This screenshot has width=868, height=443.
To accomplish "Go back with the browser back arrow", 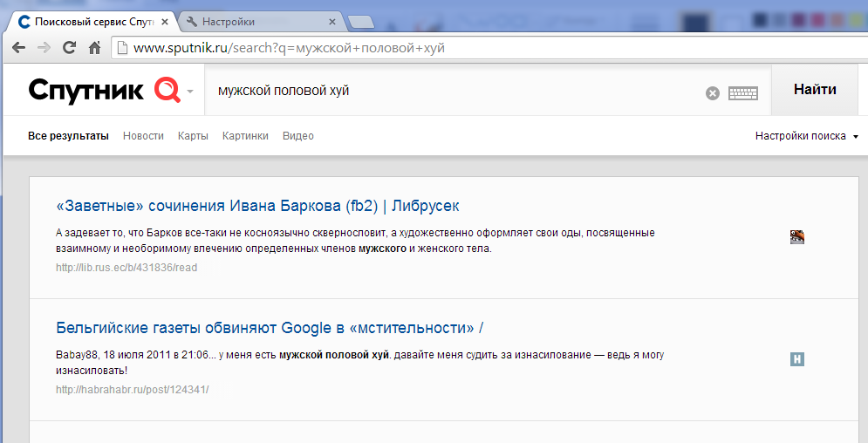I will tap(19, 48).
